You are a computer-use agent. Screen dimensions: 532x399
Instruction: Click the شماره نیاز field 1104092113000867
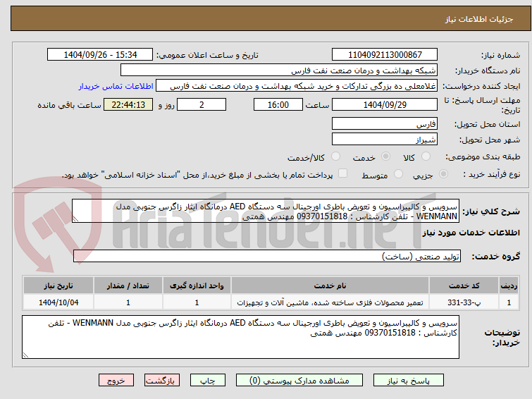385,55
